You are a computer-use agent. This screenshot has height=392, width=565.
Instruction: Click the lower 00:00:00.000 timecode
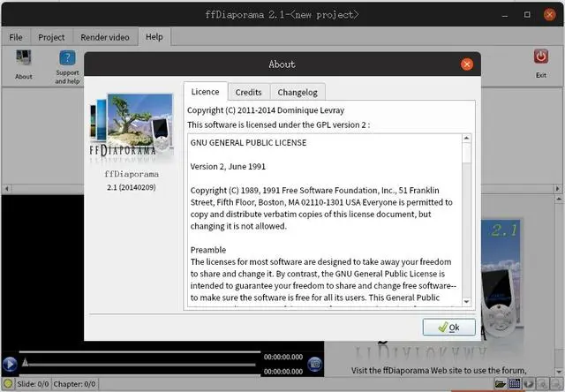pos(283,372)
